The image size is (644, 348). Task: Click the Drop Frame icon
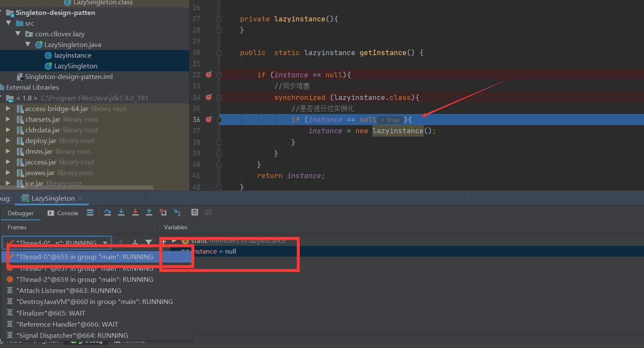pyautogui.click(x=163, y=213)
